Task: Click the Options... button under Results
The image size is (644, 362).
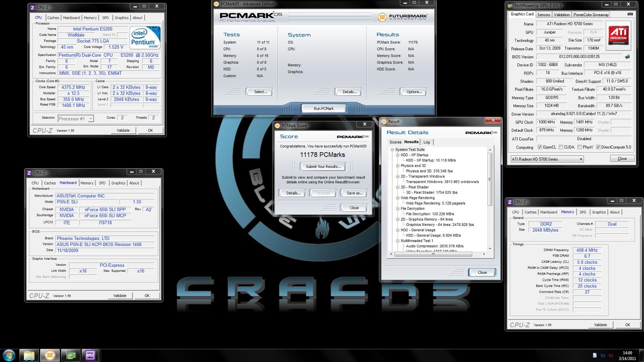Action: point(414,92)
